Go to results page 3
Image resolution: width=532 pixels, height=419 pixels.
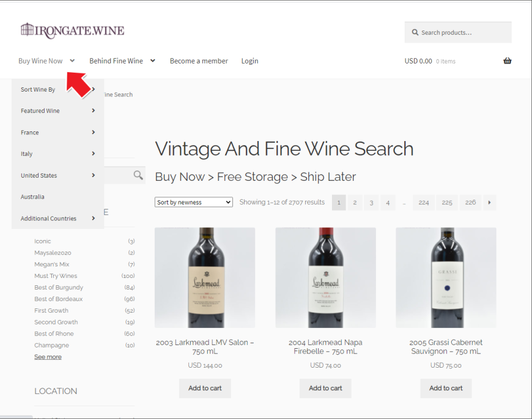click(x=371, y=202)
